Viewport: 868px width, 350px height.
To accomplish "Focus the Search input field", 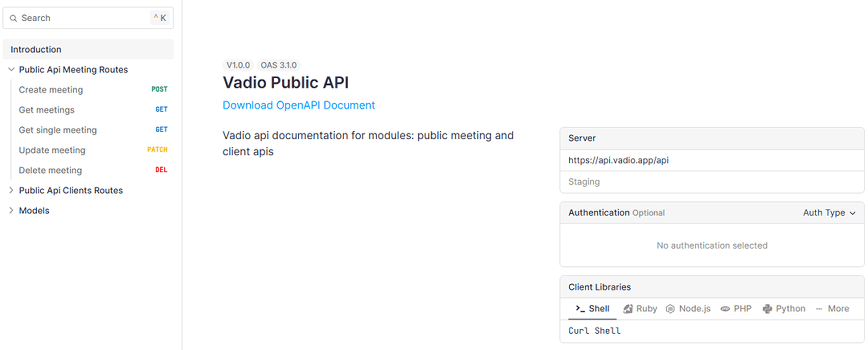I will 81,18.
